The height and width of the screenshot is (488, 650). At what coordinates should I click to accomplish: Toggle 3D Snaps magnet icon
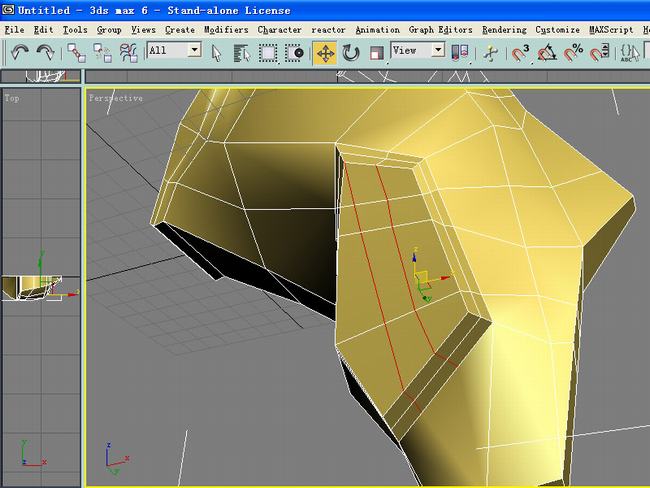coord(520,53)
